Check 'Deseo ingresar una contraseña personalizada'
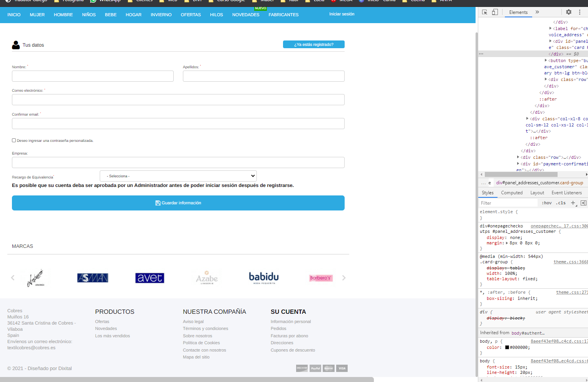The image size is (588, 382). tap(14, 140)
